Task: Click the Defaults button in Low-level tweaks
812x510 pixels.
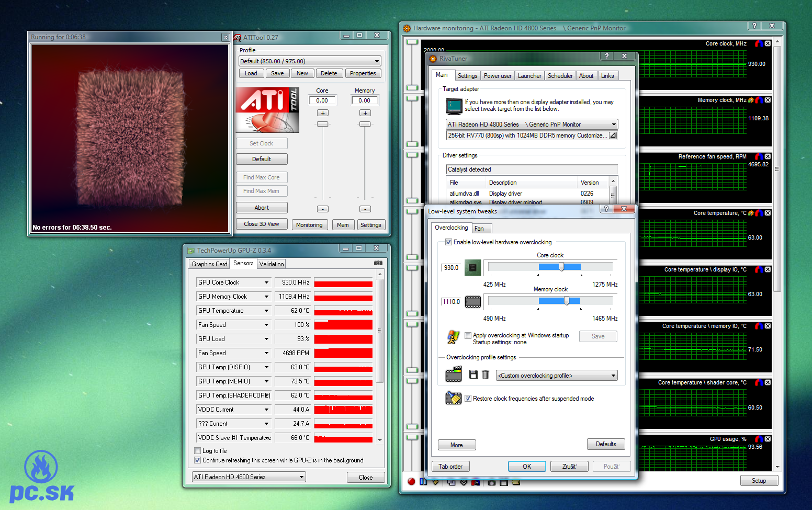Action: (606, 444)
